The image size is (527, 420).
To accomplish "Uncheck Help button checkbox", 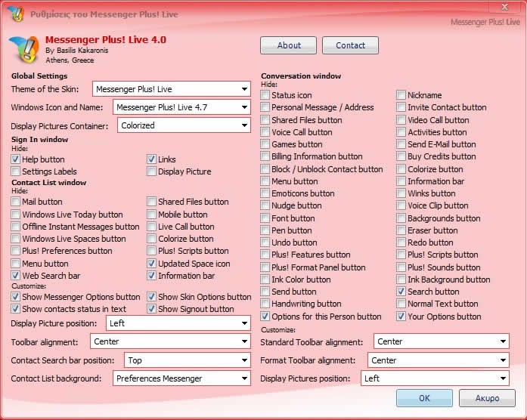I will point(15,159).
